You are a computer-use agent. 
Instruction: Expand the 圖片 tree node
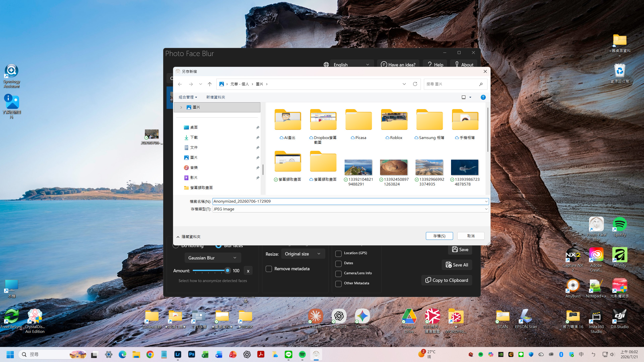tap(181, 107)
